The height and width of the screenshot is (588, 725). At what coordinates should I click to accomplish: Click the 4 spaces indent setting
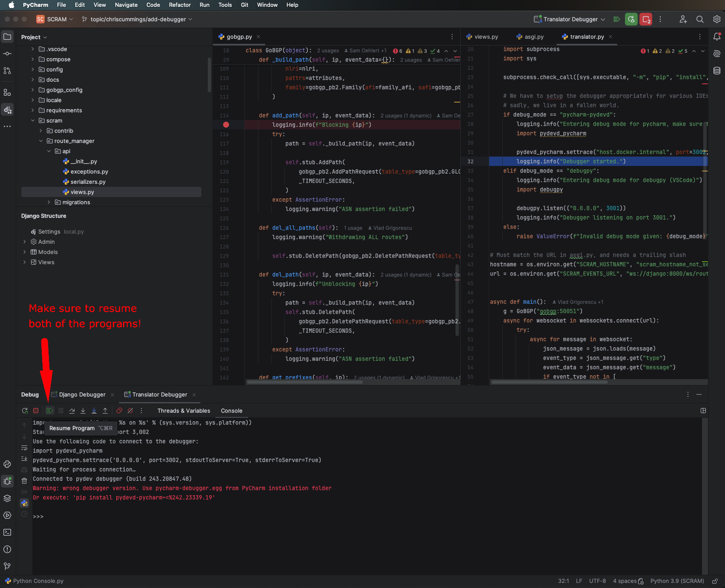[628, 581]
